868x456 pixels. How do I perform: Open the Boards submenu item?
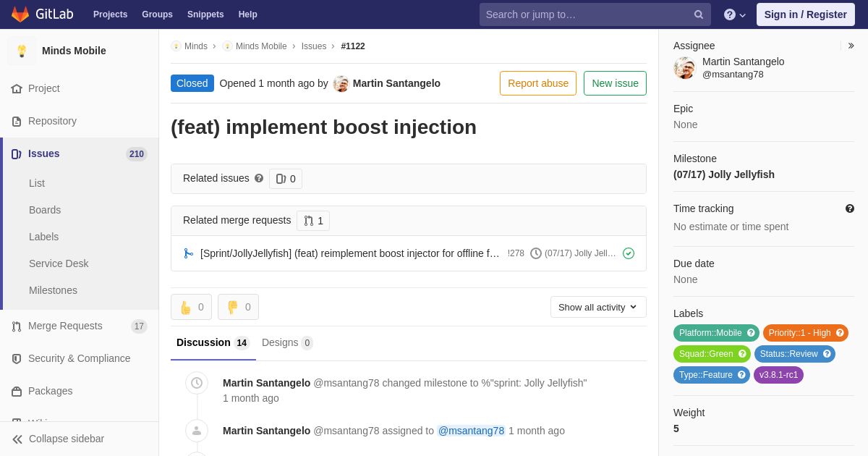point(45,210)
